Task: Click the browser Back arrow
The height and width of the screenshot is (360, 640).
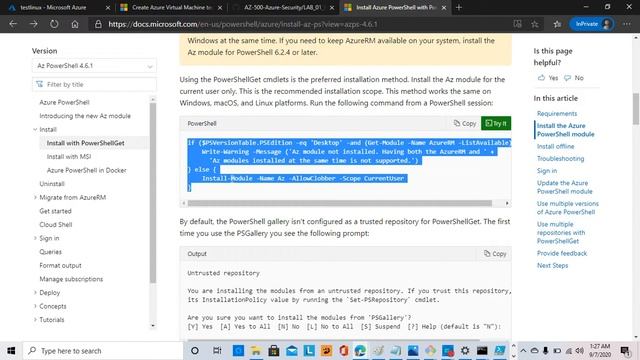Action: pos(13,24)
